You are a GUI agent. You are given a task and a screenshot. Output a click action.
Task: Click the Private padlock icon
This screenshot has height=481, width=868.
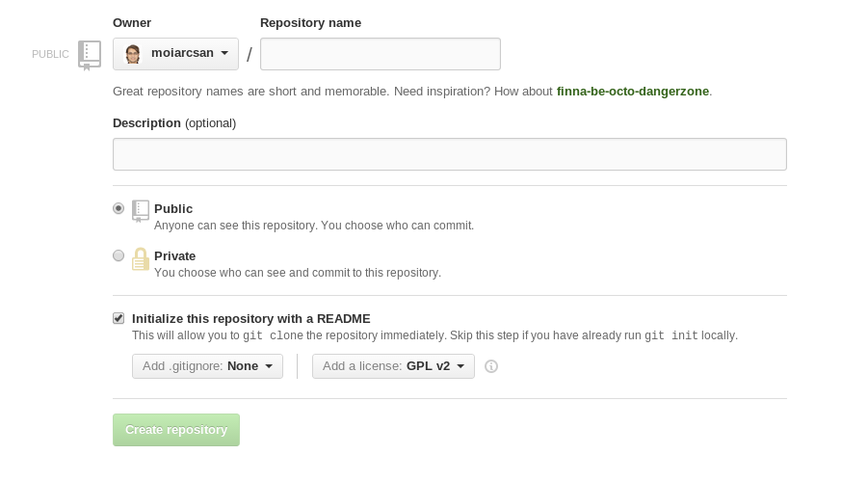tap(141, 258)
